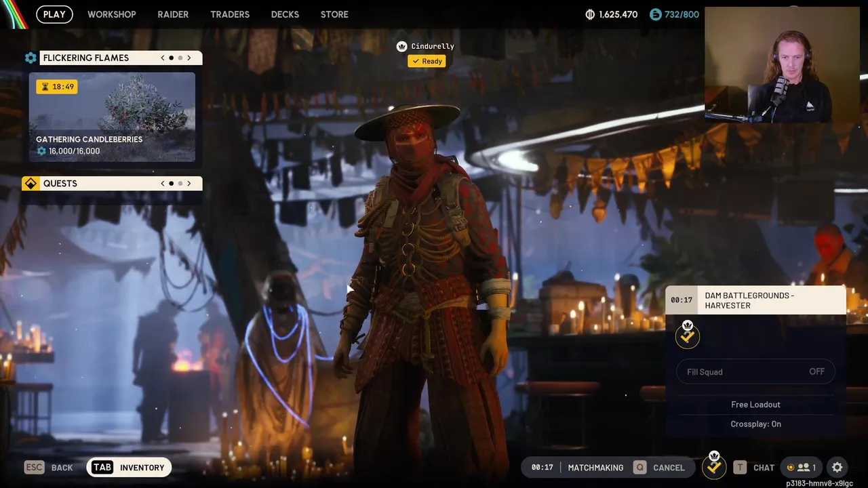Viewport: 868px width, 488px height.
Task: Open Inventory with TAB button
Action: (129, 468)
